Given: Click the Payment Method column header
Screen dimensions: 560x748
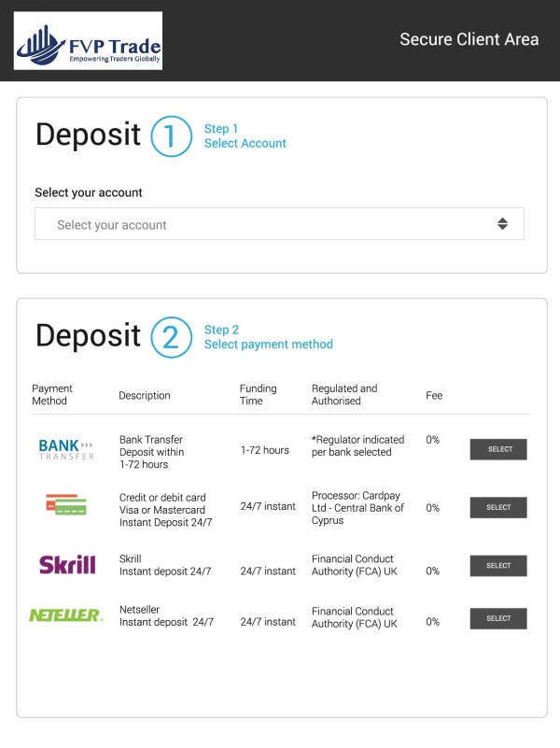Looking at the screenshot, I should [52, 395].
